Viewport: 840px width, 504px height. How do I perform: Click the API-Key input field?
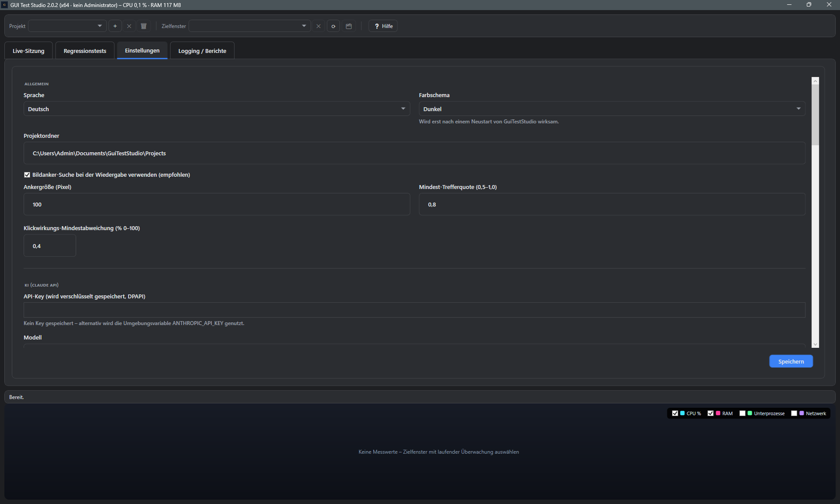(x=414, y=310)
